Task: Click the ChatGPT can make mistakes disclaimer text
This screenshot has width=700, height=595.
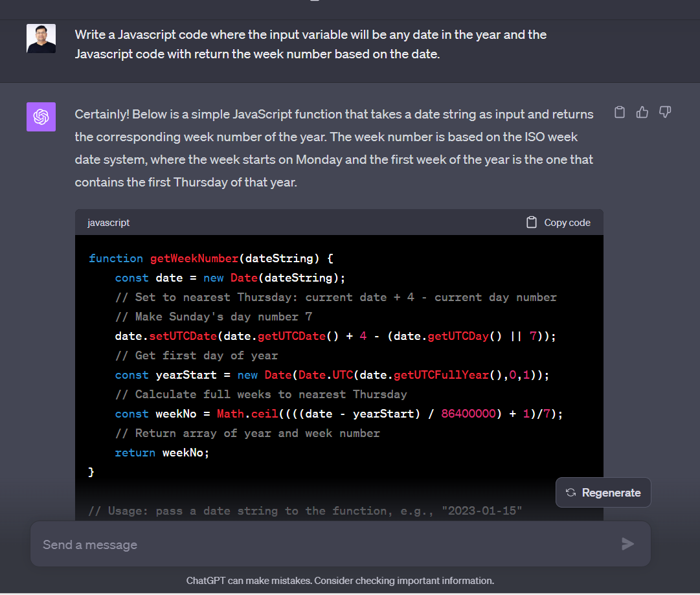Action: pyautogui.click(x=340, y=580)
